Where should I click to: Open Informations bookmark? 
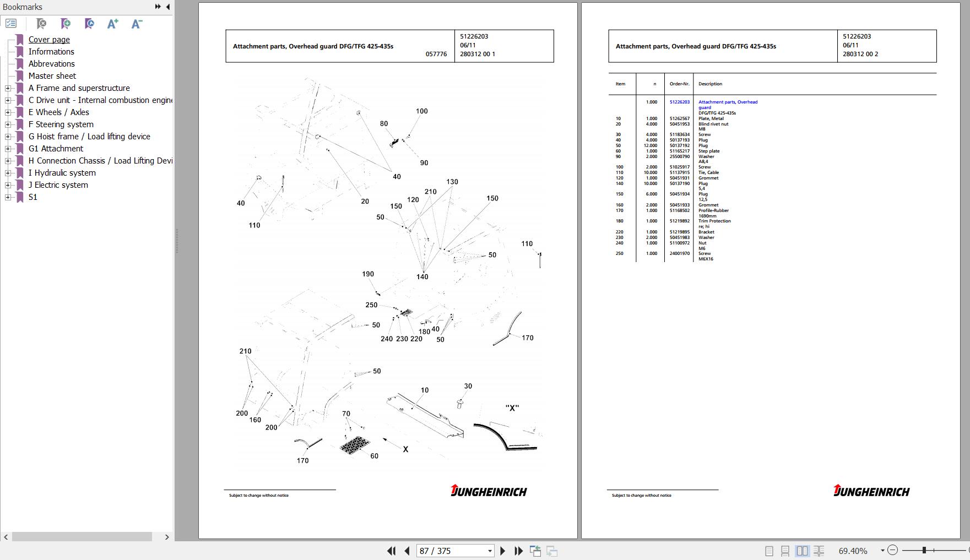(x=51, y=52)
